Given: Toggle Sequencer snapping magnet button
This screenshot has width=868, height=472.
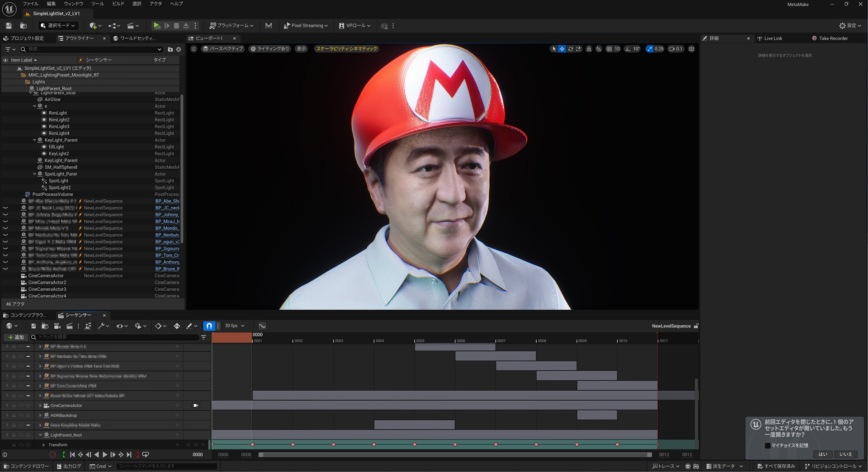Looking at the screenshot, I should pyautogui.click(x=209, y=326).
